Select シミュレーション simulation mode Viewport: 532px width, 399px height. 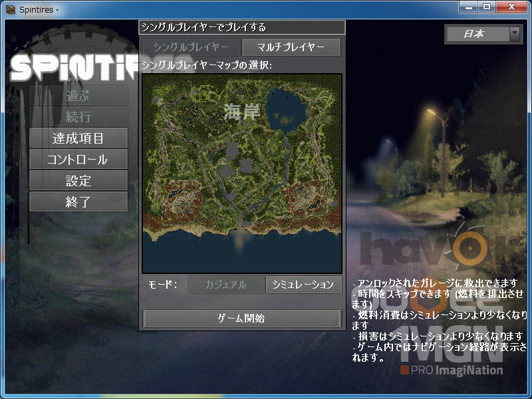coord(303,285)
